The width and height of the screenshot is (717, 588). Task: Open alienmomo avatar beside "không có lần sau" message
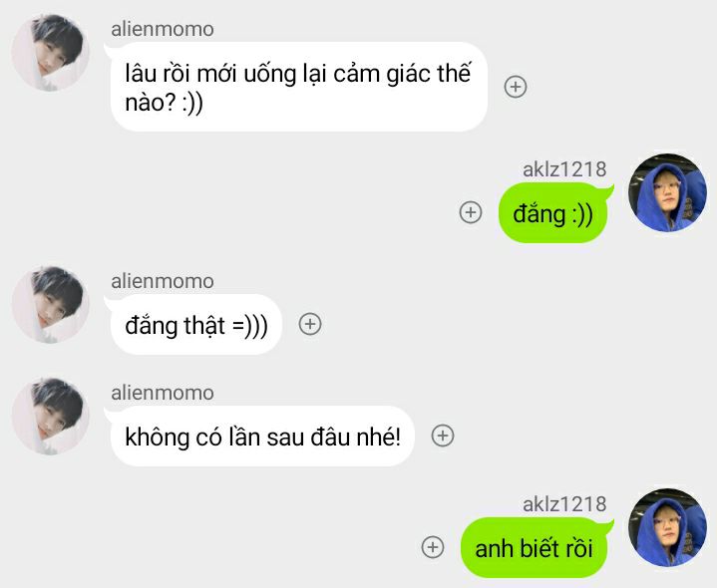(x=50, y=417)
